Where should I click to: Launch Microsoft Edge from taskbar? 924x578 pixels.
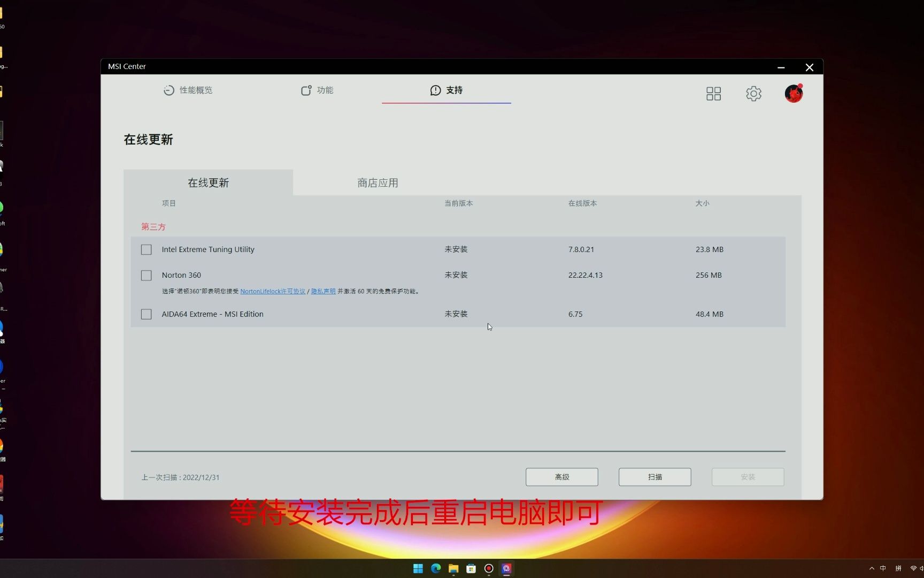[436, 568]
